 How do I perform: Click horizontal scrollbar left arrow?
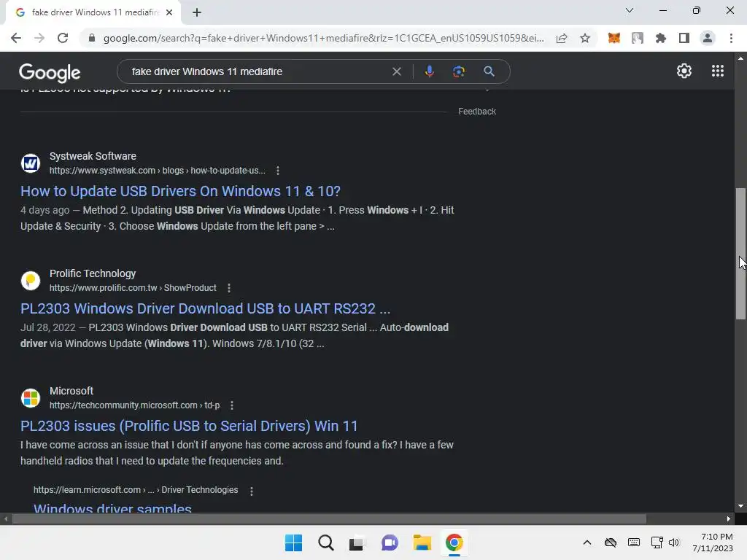point(6,519)
